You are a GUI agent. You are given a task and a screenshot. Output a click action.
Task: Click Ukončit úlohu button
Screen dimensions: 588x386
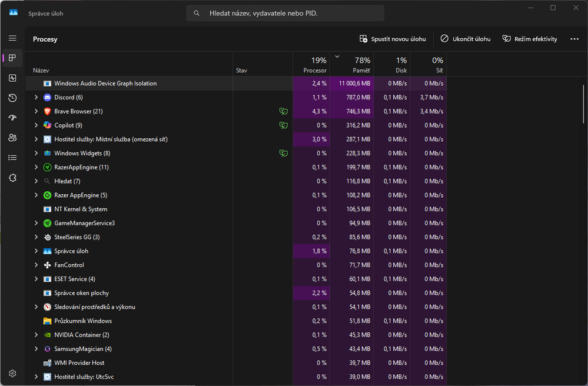(466, 39)
